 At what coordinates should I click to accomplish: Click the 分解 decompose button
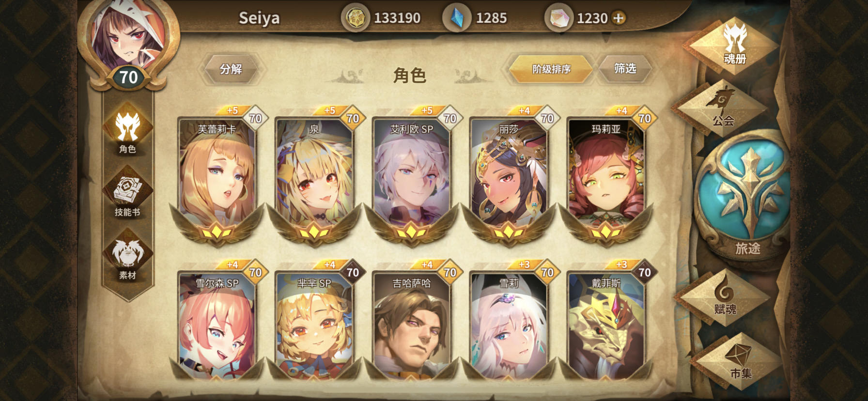[x=231, y=69]
